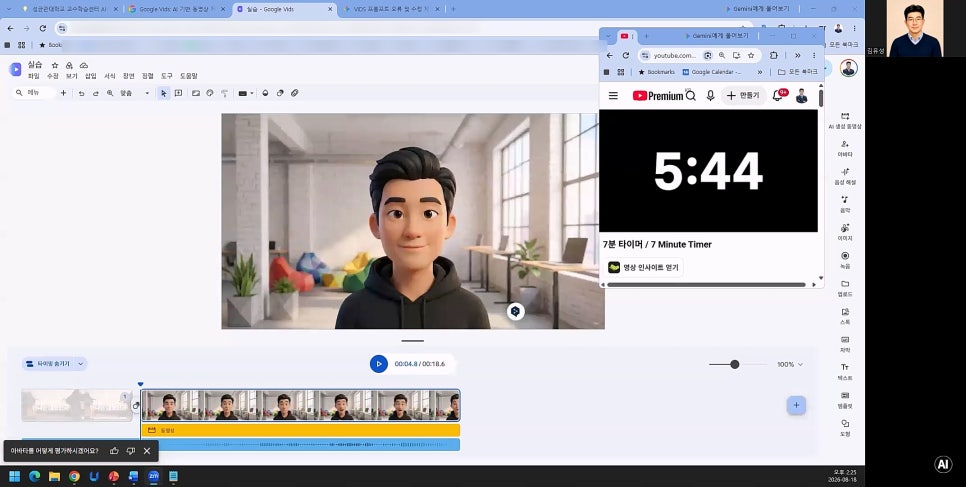The image size is (966, 487).
Task: Open the 도형 shapes panel
Action: [x=845, y=428]
